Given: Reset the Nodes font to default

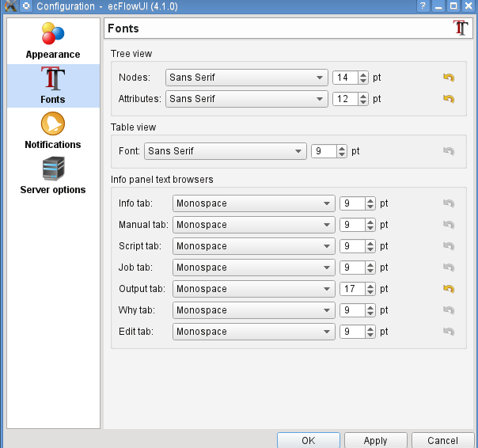Looking at the screenshot, I should 449,78.
